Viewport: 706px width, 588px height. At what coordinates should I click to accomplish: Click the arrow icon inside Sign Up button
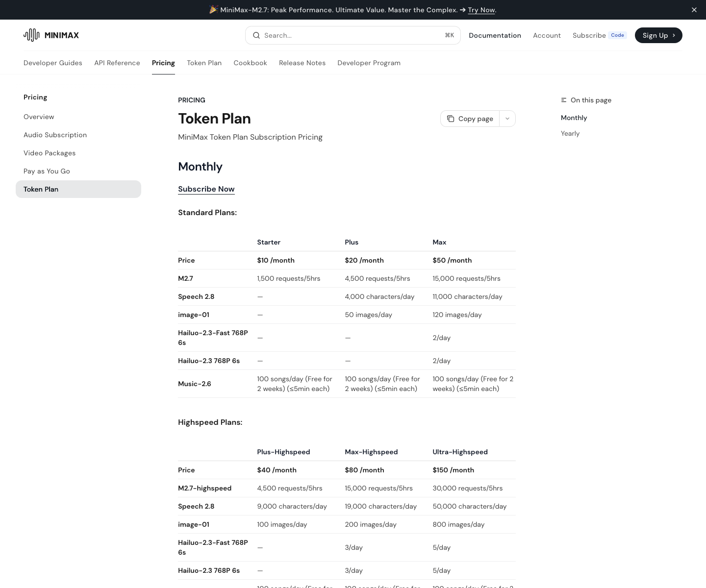click(x=674, y=35)
